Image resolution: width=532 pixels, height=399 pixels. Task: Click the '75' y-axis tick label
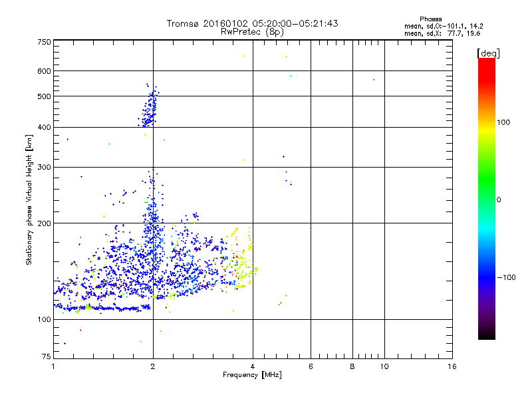coord(47,356)
